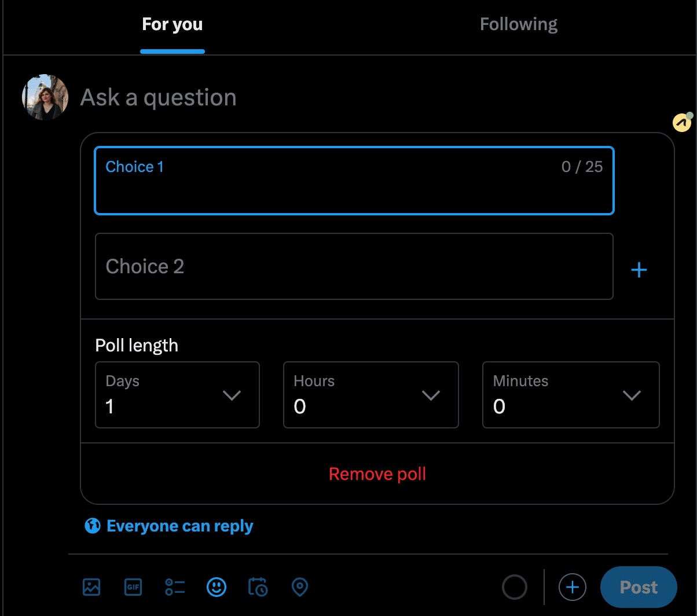The width and height of the screenshot is (697, 616).
Task: Open the schedule post icon
Action: click(258, 587)
